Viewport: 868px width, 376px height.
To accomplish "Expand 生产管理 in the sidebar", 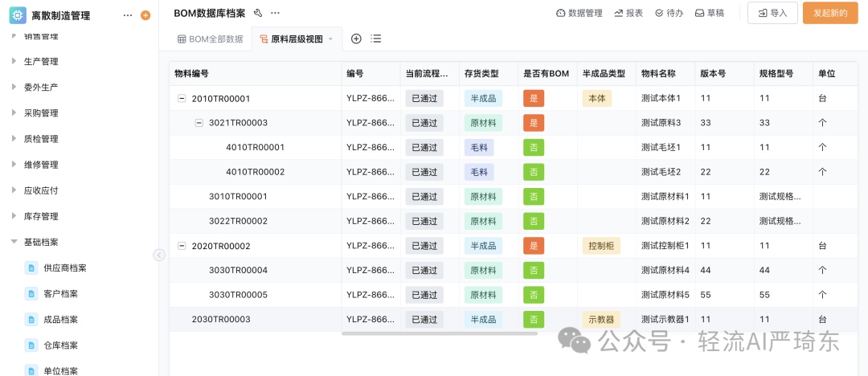I will [14, 61].
